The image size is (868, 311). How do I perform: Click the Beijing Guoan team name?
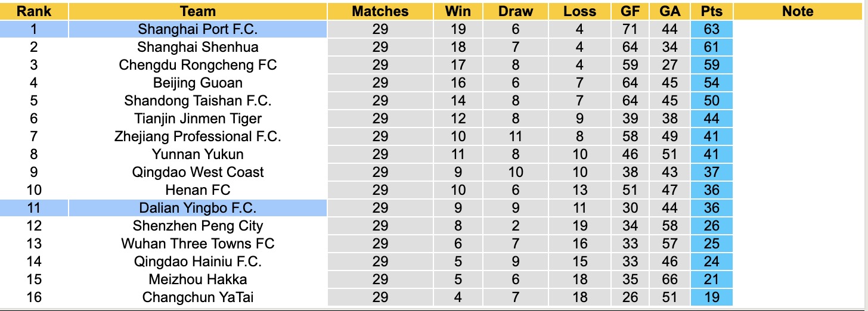pos(198,83)
